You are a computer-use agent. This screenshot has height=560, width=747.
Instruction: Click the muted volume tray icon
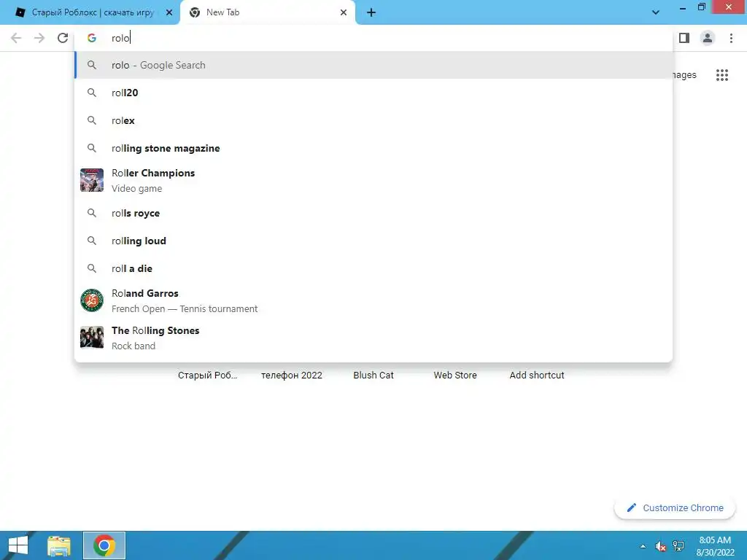[x=660, y=546]
